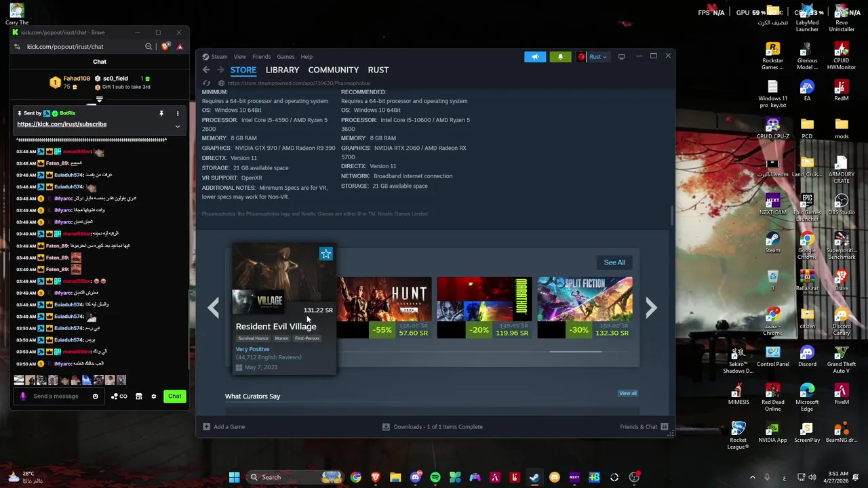Image resolution: width=868 pixels, height=488 pixels.
Task: Click the Survival Horror tag
Action: click(253, 338)
